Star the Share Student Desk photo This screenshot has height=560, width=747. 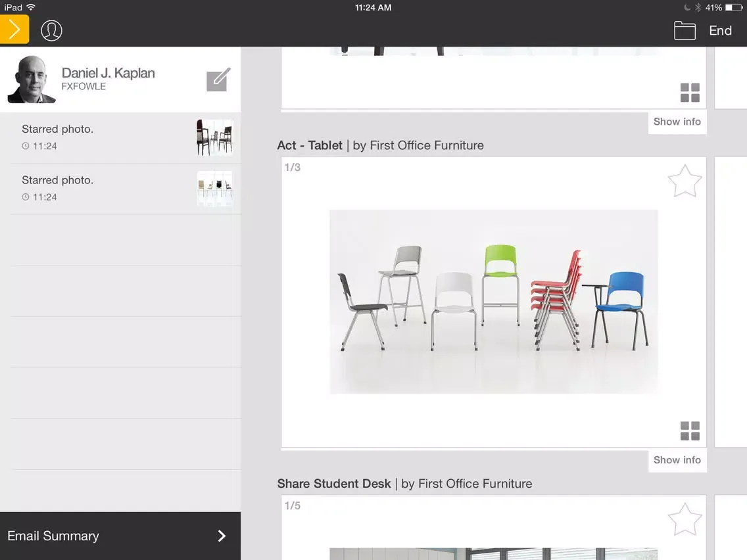pyautogui.click(x=685, y=520)
